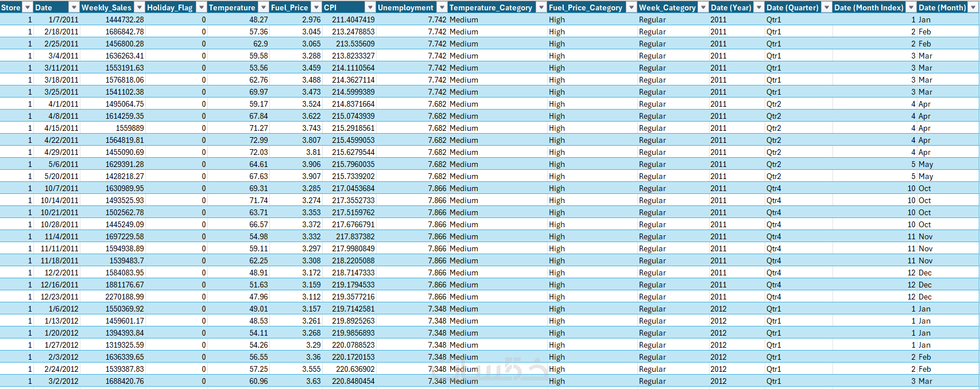Click the Weekly_Sales value 1881176.67
The height and width of the screenshot is (389, 980).
click(125, 285)
